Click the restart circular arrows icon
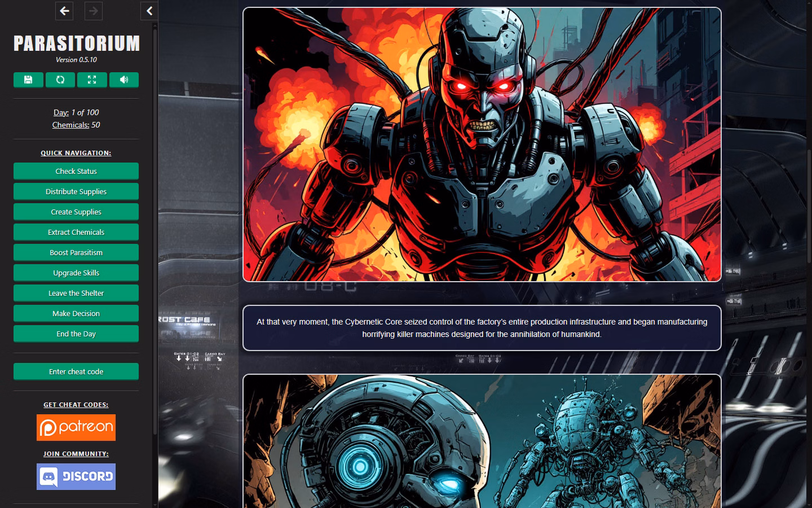This screenshot has height=508, width=812. [60, 80]
